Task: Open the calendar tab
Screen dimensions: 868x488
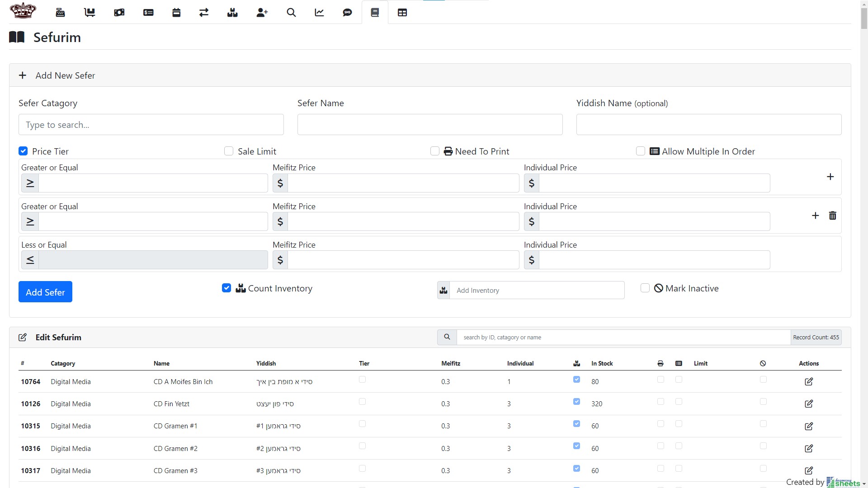Action: pos(176,13)
